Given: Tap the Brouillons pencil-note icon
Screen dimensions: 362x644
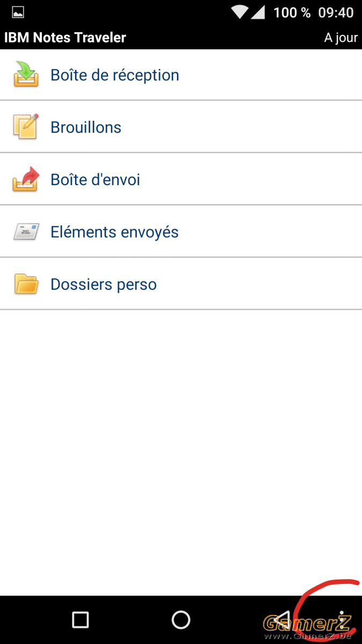Looking at the screenshot, I should tap(26, 127).
